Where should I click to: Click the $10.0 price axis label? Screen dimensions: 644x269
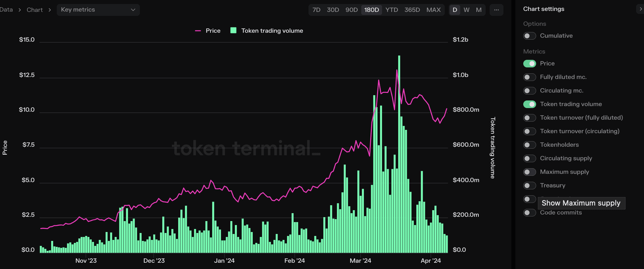(27, 110)
